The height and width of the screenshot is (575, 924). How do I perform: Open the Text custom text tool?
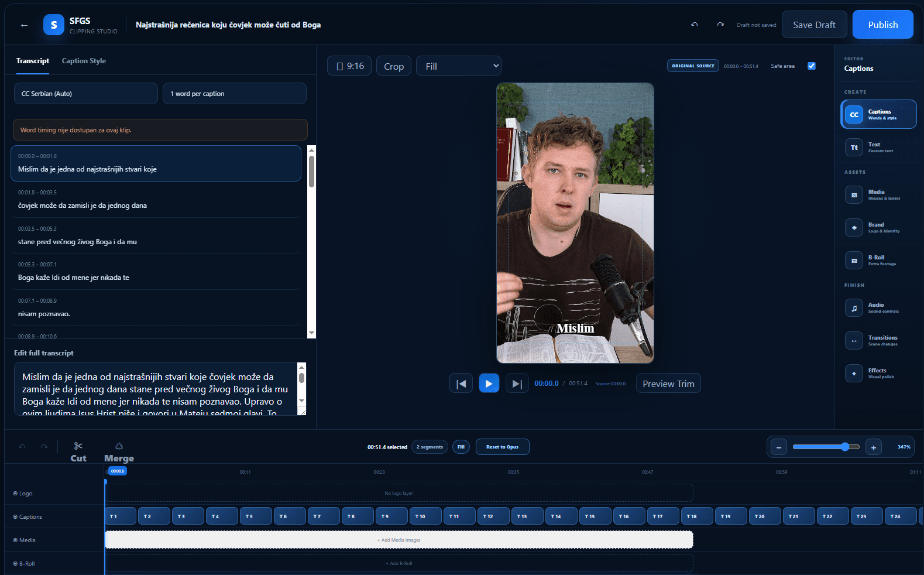tap(878, 147)
